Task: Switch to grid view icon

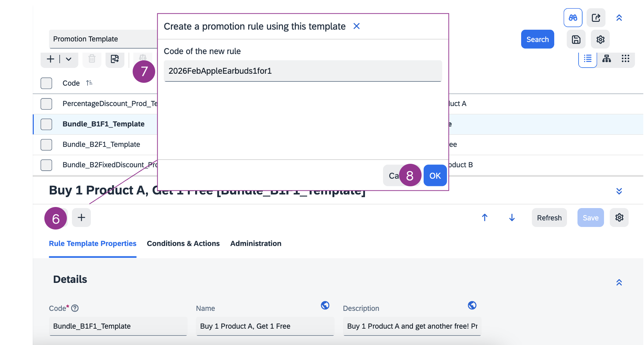Action: click(x=625, y=59)
